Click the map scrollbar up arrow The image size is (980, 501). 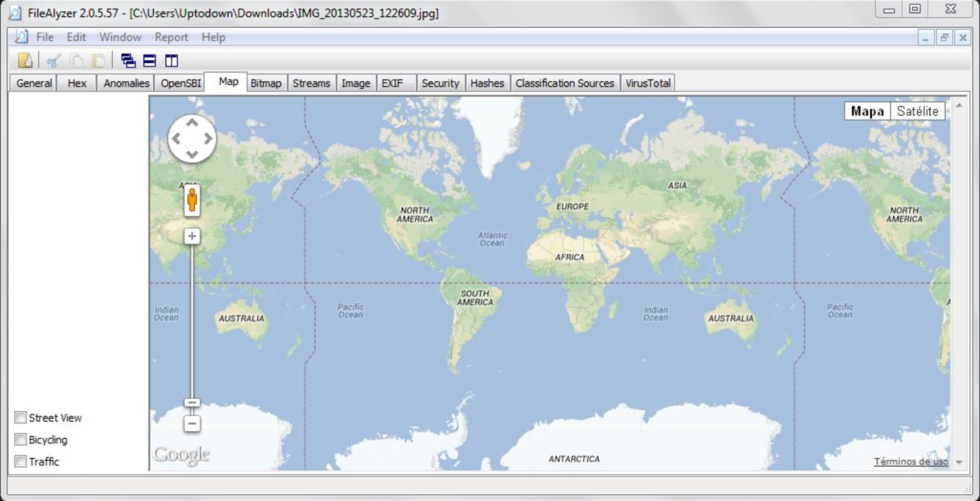[959, 105]
